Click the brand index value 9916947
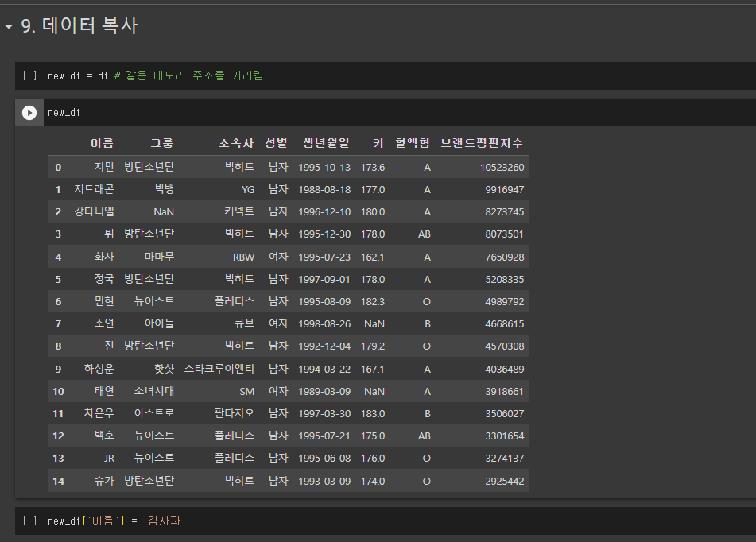 click(504, 189)
